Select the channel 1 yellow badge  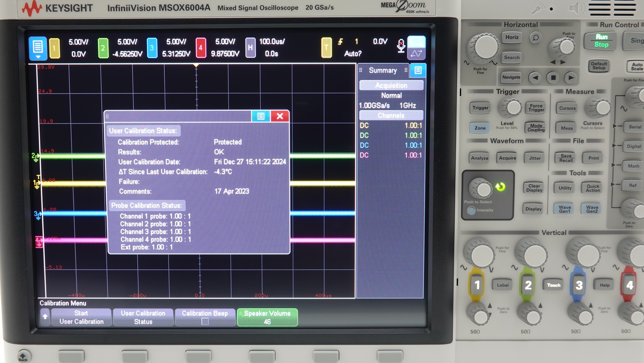click(x=54, y=48)
